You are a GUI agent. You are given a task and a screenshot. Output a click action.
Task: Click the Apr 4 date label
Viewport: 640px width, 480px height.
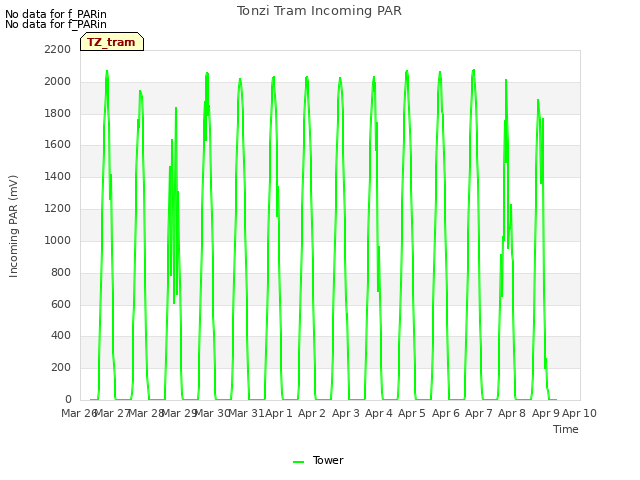(x=379, y=413)
